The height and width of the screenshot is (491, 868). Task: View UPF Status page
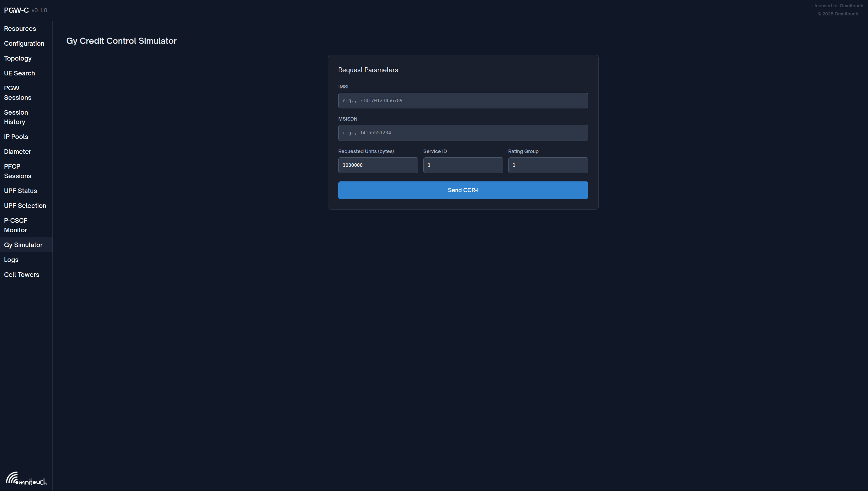20,191
